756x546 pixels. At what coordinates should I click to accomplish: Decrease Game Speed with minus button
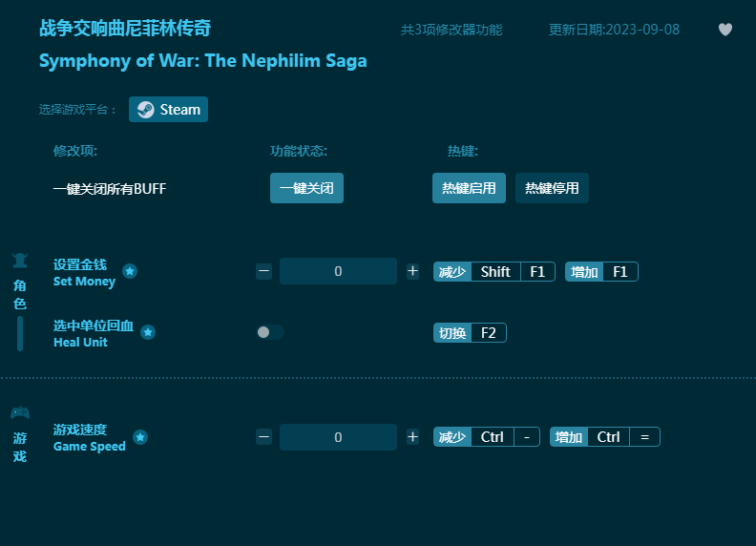264,437
